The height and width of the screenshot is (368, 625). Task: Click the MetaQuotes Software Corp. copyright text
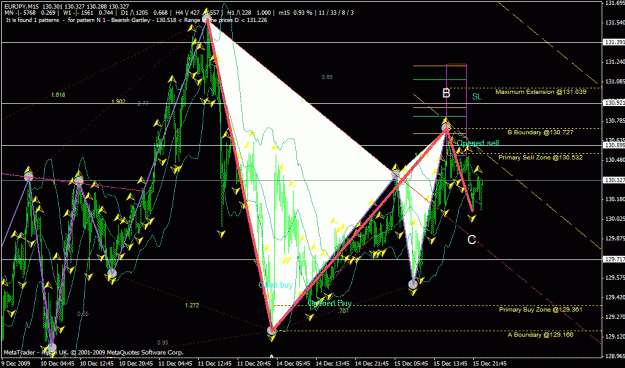click(94, 352)
